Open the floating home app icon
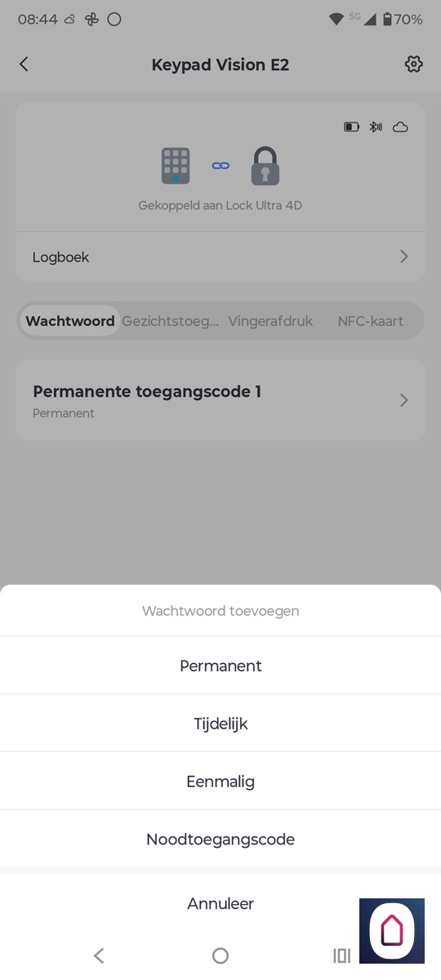The height and width of the screenshot is (980, 441). [392, 931]
